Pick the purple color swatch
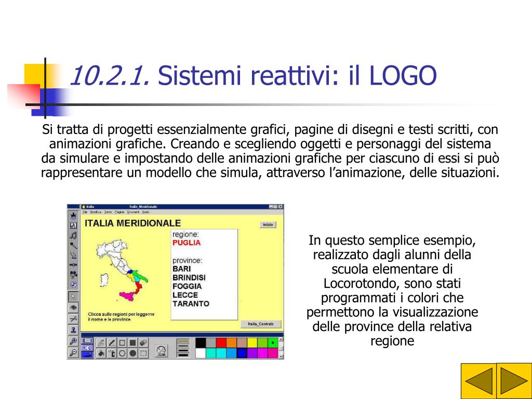Image resolution: width=532 pixels, height=399 pixels. click(252, 353)
